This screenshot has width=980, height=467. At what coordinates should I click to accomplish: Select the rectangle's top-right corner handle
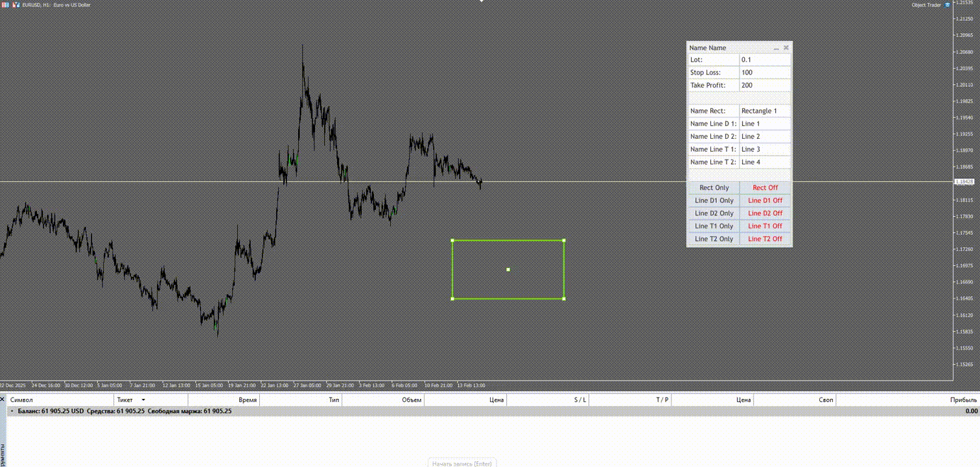564,241
